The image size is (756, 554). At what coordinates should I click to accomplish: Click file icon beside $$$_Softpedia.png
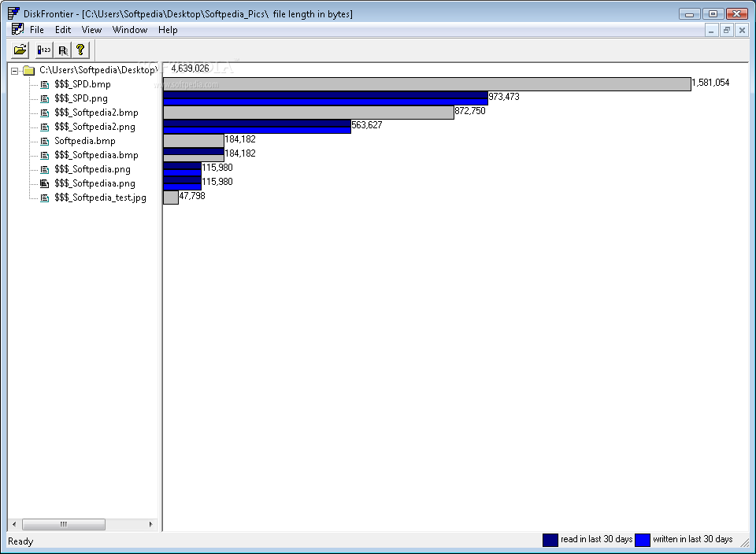coord(44,169)
